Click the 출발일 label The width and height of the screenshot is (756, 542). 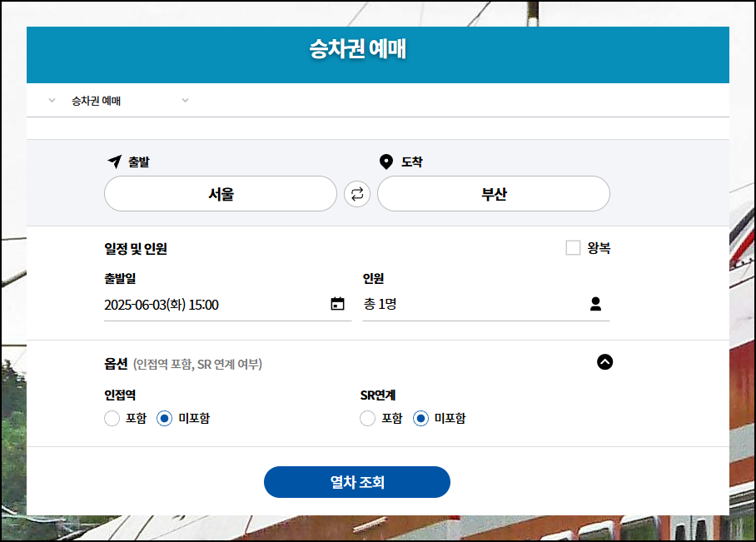pyautogui.click(x=120, y=278)
